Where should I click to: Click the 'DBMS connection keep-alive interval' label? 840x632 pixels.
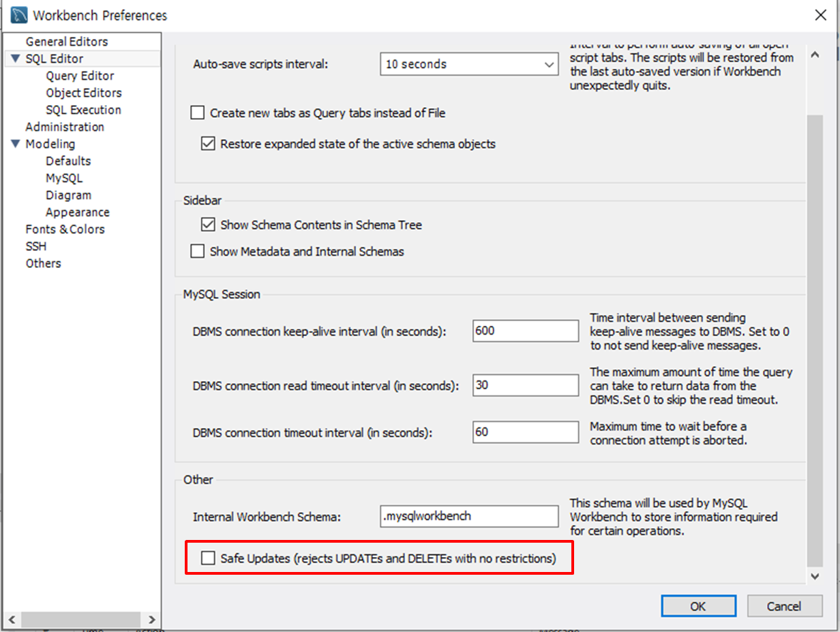pos(319,332)
